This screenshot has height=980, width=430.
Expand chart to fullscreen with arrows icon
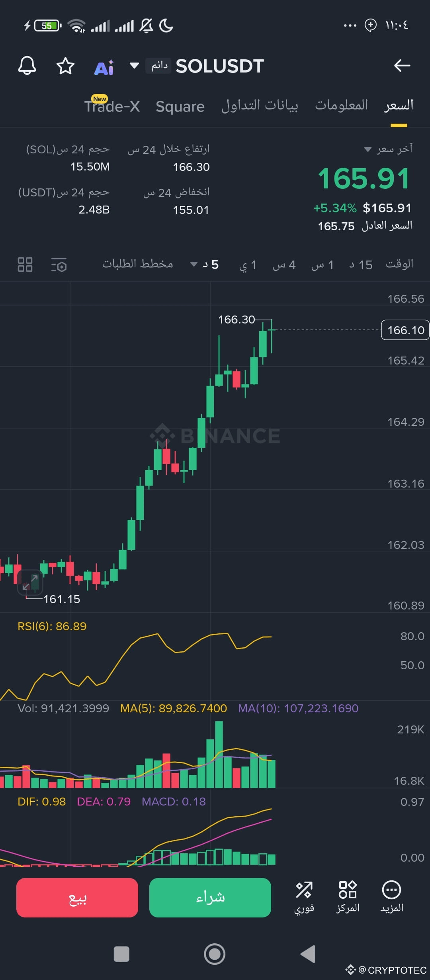coord(30,582)
